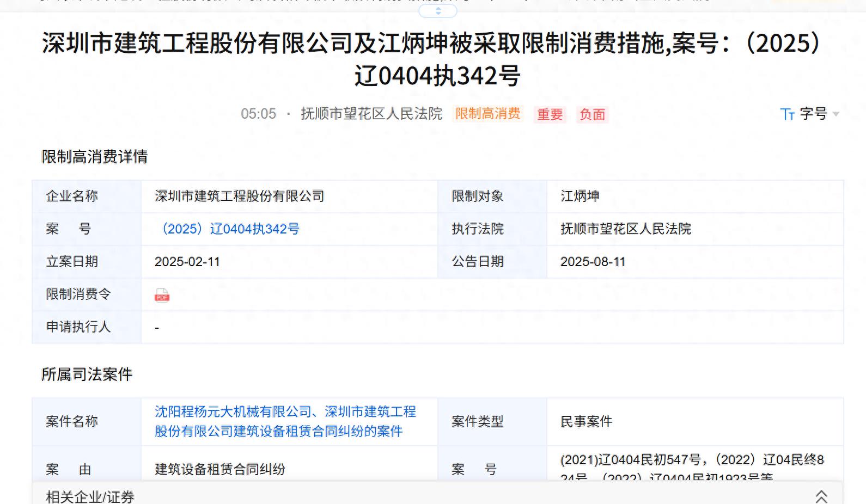
Task: Open the 限制消费令 PDF file icon
Action: click(x=162, y=295)
